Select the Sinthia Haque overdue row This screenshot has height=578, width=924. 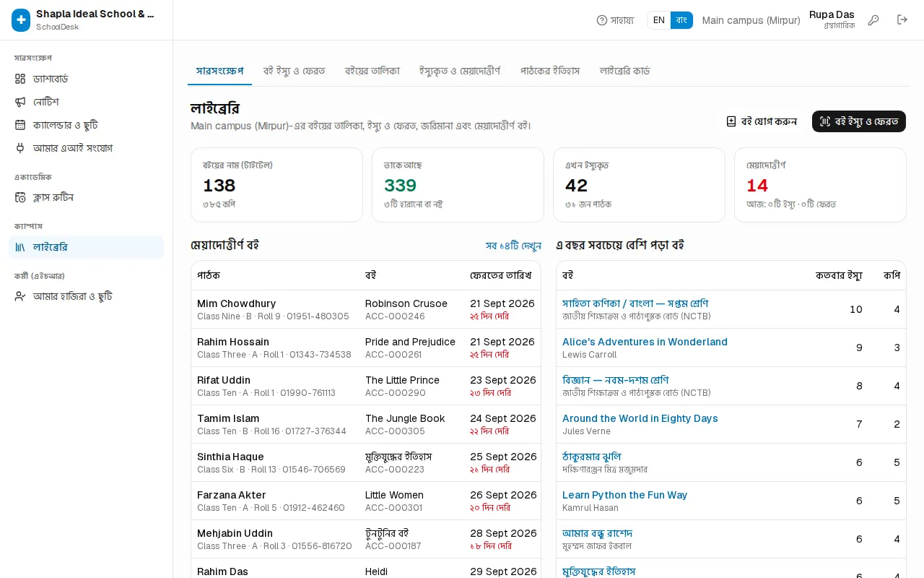(x=366, y=462)
